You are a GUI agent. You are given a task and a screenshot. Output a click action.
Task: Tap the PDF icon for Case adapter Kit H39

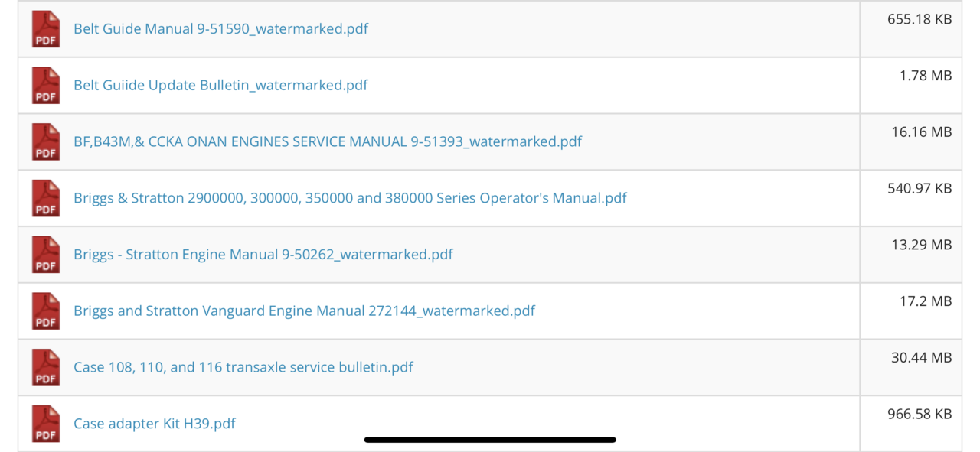click(x=46, y=424)
